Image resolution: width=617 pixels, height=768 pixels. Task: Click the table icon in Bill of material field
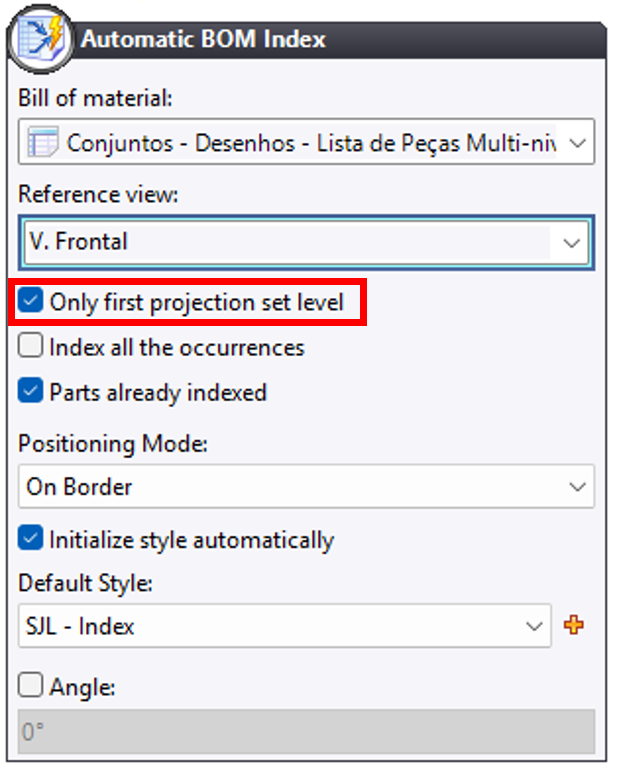point(43,142)
